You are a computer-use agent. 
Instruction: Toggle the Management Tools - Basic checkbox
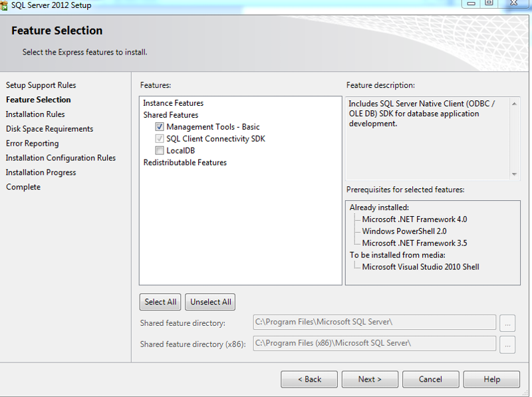159,127
